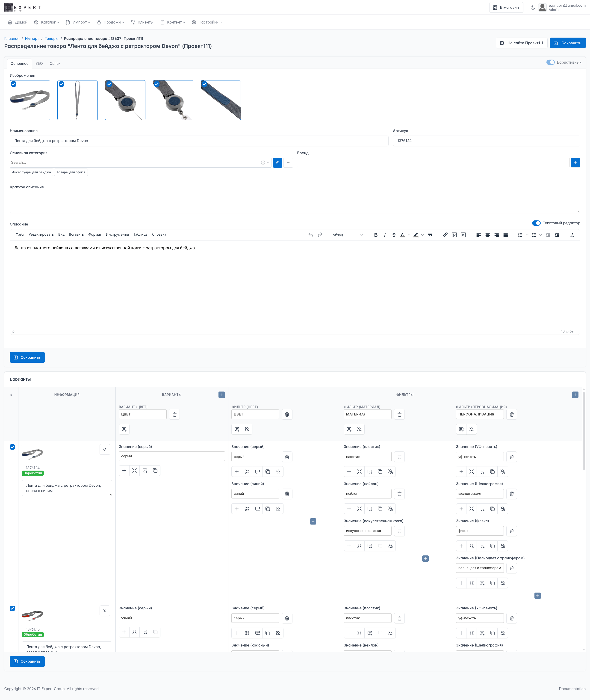Uncheck the first product image checkbox
Viewport: 590px width, 700px height.
tap(14, 84)
